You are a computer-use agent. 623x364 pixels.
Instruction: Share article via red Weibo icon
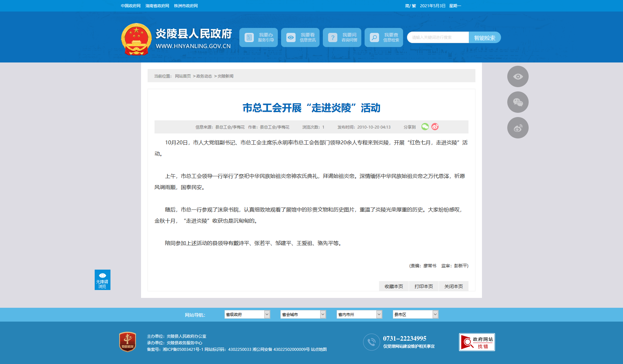(435, 127)
